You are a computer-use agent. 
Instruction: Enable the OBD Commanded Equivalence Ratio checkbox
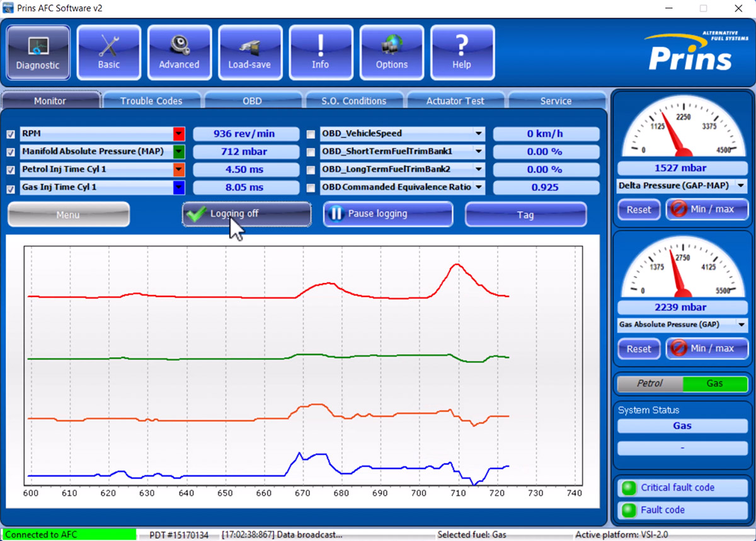click(x=311, y=188)
